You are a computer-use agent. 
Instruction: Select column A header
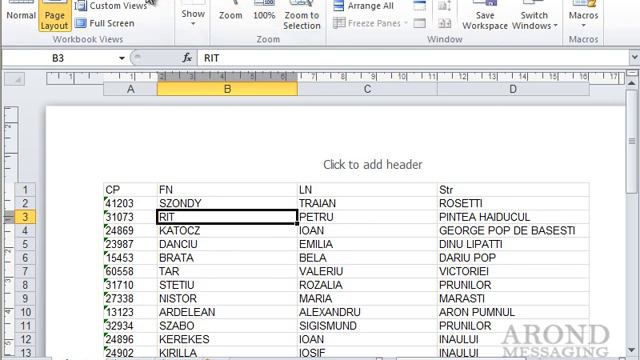point(130,89)
